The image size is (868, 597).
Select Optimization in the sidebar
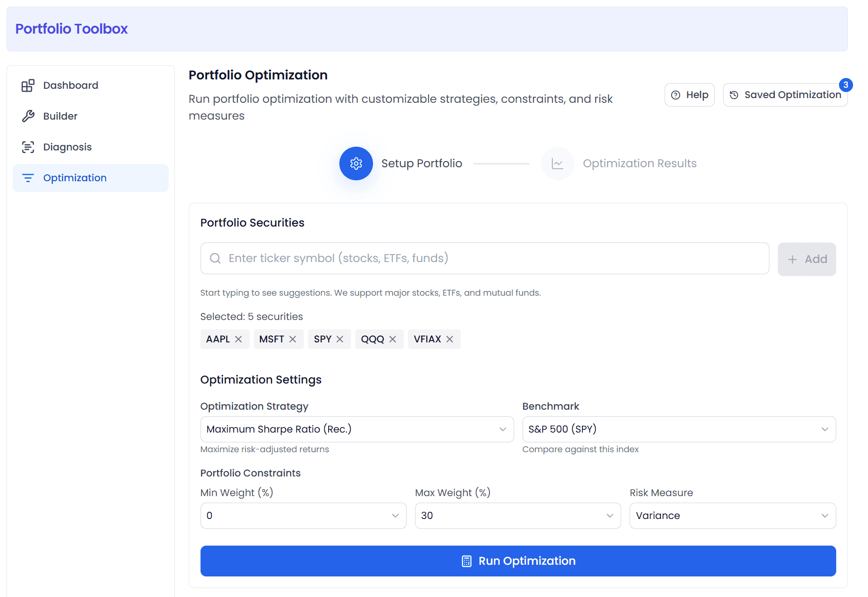point(91,178)
